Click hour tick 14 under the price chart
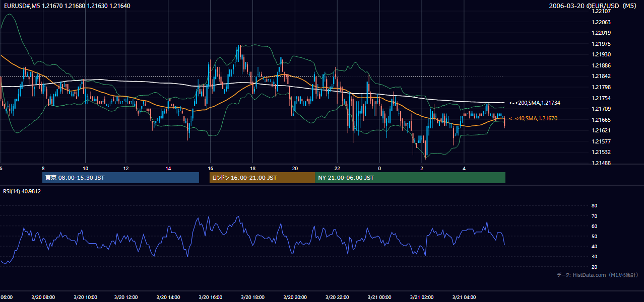The width and height of the screenshot is (644, 302). (x=169, y=169)
